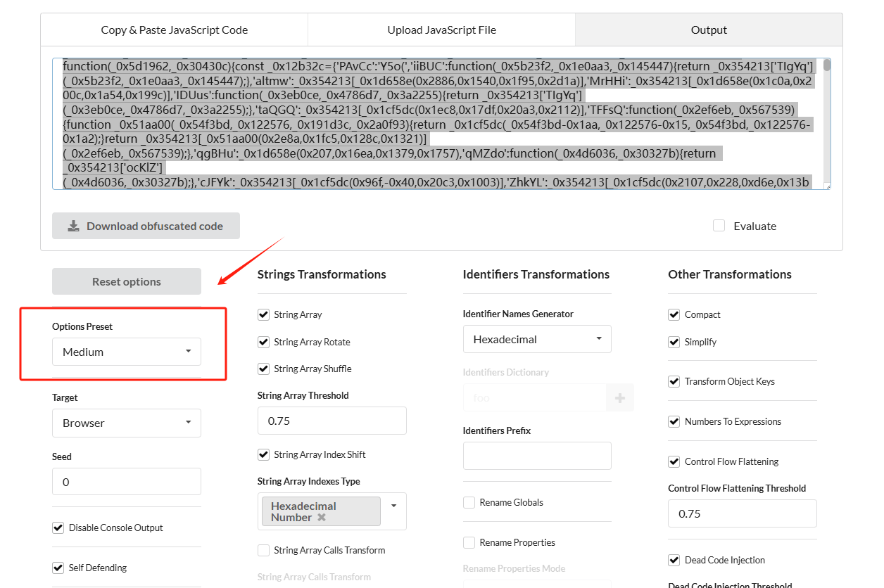Uncheck String Array Index Shift
Viewport: 884px width, 588px height.
[264, 454]
